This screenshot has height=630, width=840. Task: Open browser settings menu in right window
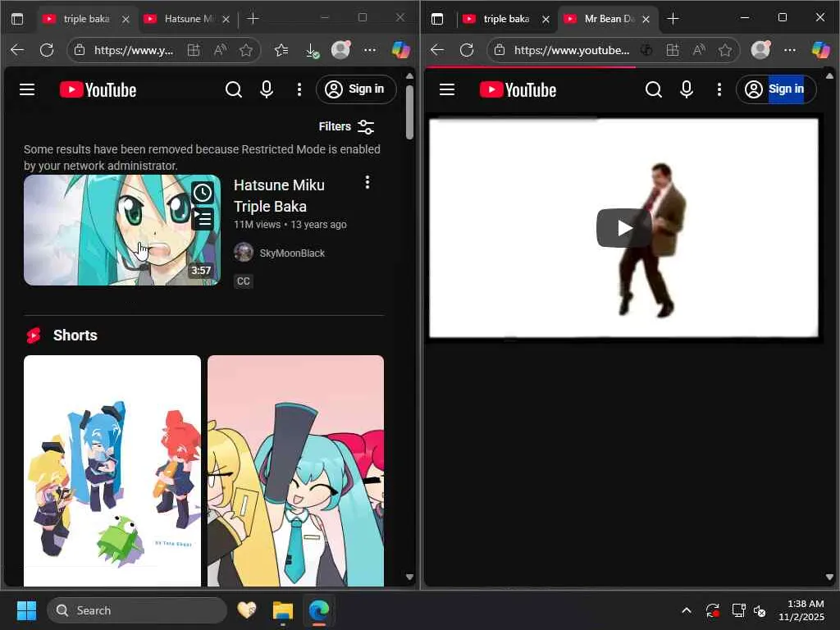pyautogui.click(x=790, y=50)
